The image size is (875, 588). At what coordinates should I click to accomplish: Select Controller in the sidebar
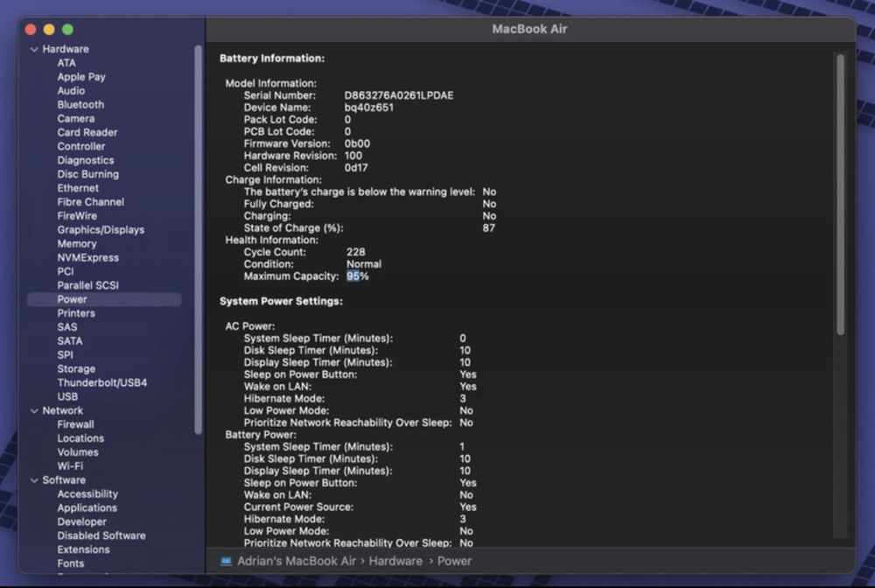point(80,147)
